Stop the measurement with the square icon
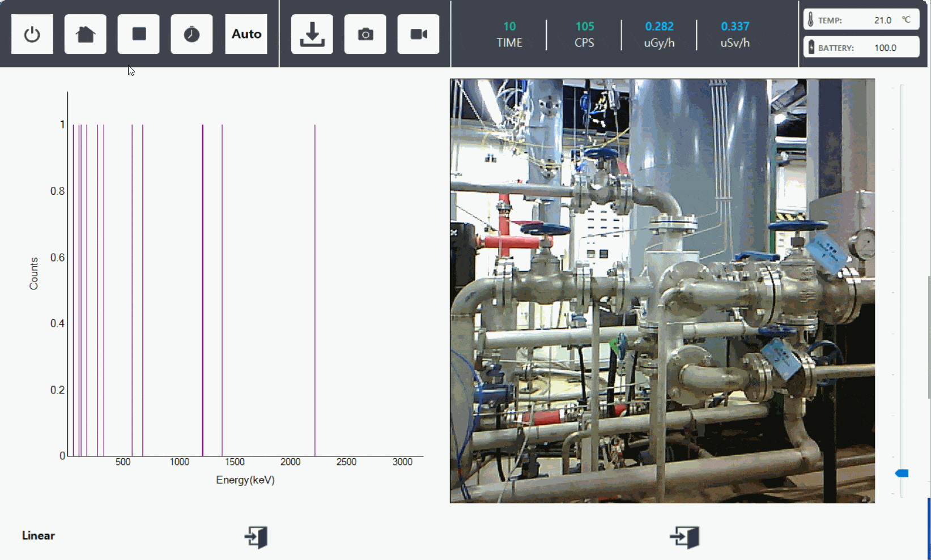This screenshot has height=560, width=931. 139,35
